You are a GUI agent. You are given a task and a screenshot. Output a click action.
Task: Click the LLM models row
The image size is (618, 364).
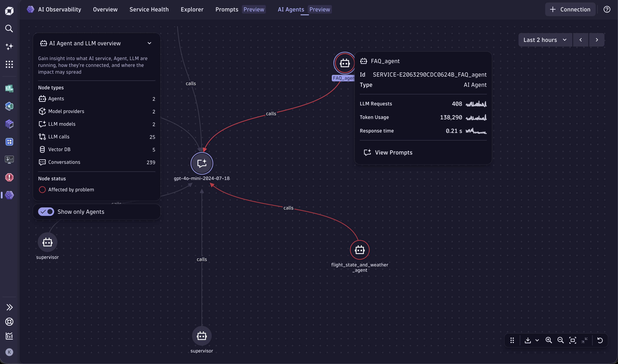97,124
